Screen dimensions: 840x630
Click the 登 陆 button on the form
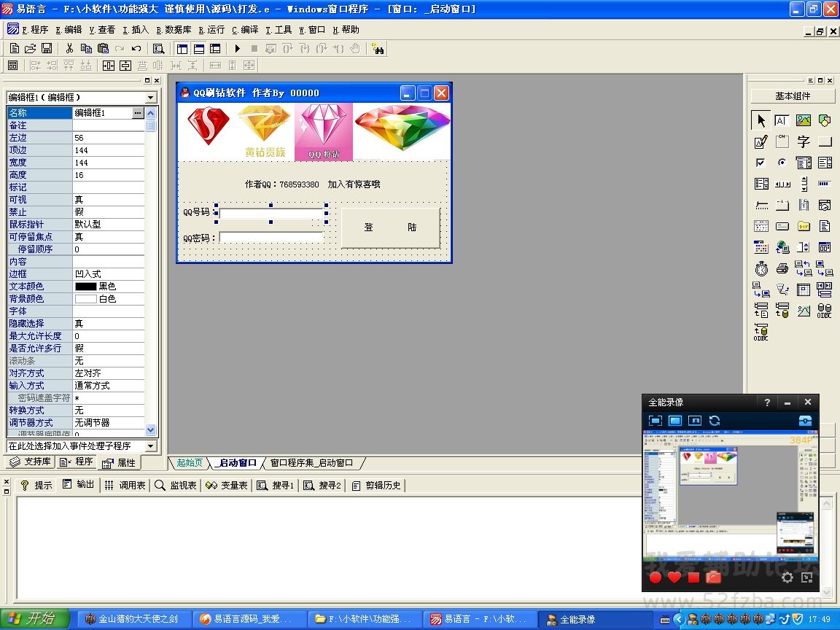pos(390,227)
